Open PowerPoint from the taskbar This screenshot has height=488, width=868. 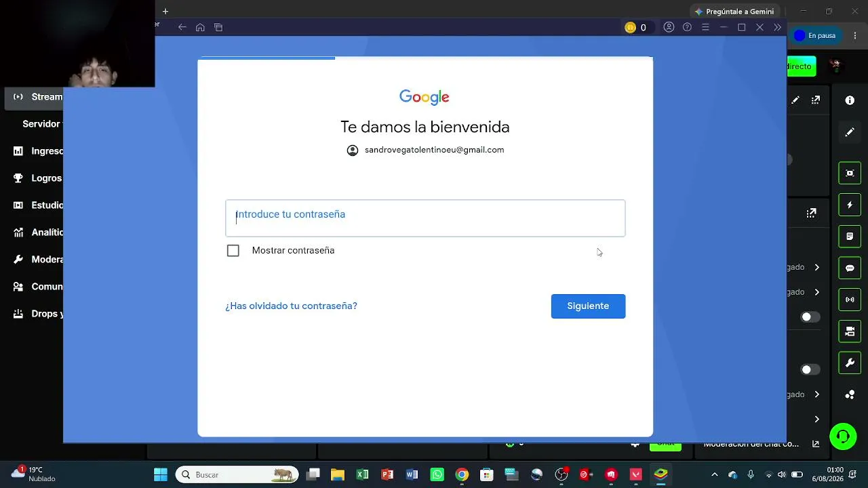pyautogui.click(x=387, y=474)
